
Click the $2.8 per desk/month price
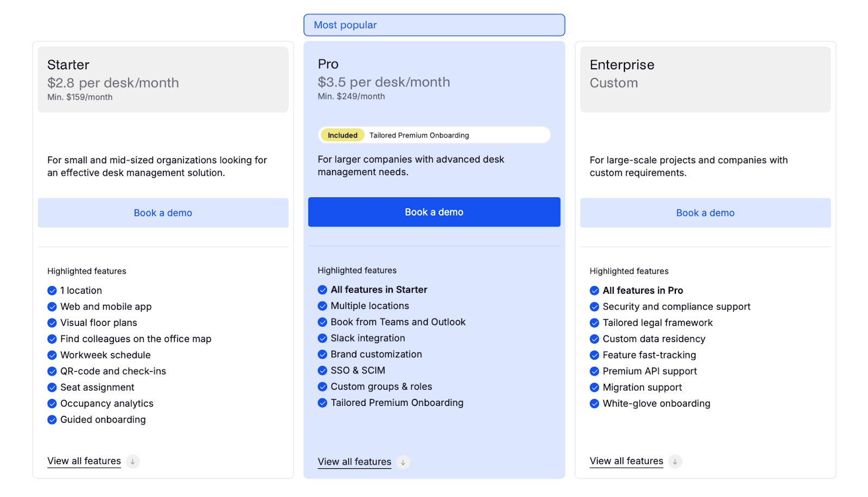click(113, 83)
